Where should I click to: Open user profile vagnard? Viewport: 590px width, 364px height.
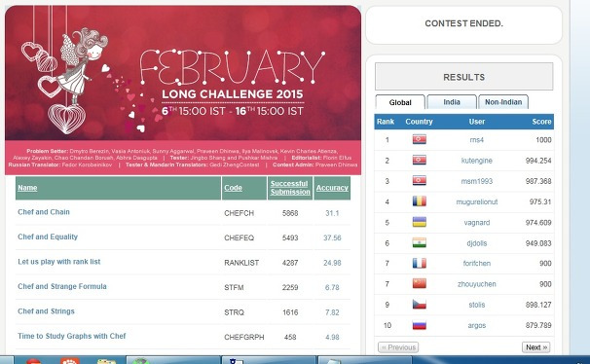coord(477,223)
